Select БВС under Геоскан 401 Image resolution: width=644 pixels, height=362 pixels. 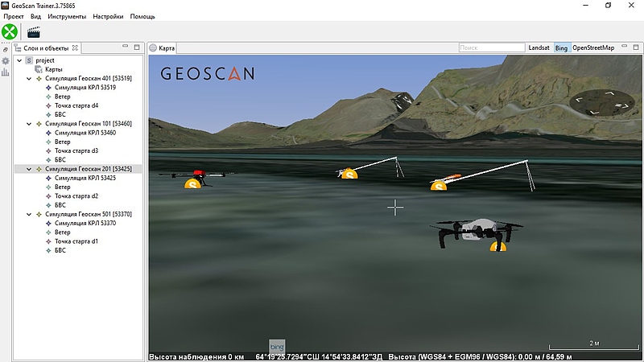(60, 114)
